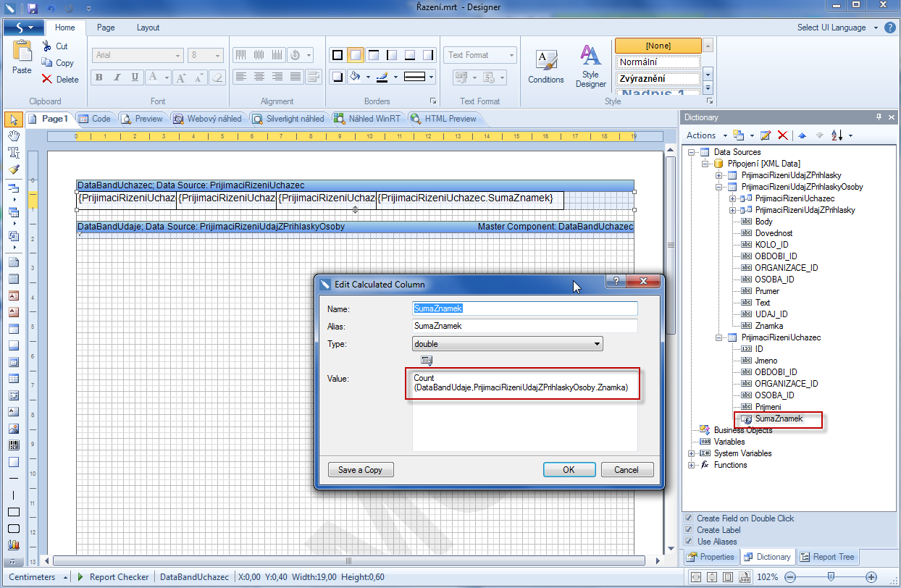
Task: Toggle the no-border option
Action: coord(356,55)
